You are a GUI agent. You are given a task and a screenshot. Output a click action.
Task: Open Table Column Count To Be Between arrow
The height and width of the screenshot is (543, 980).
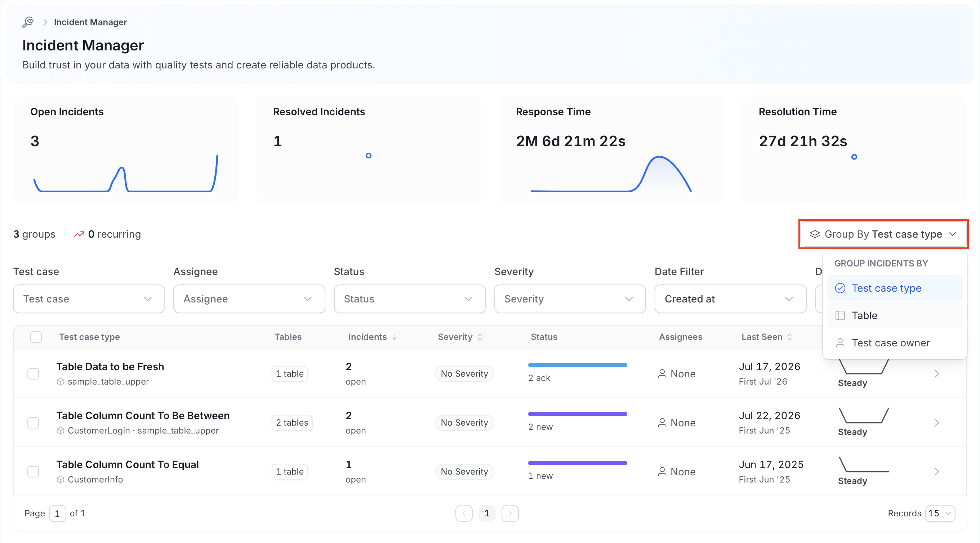click(937, 422)
